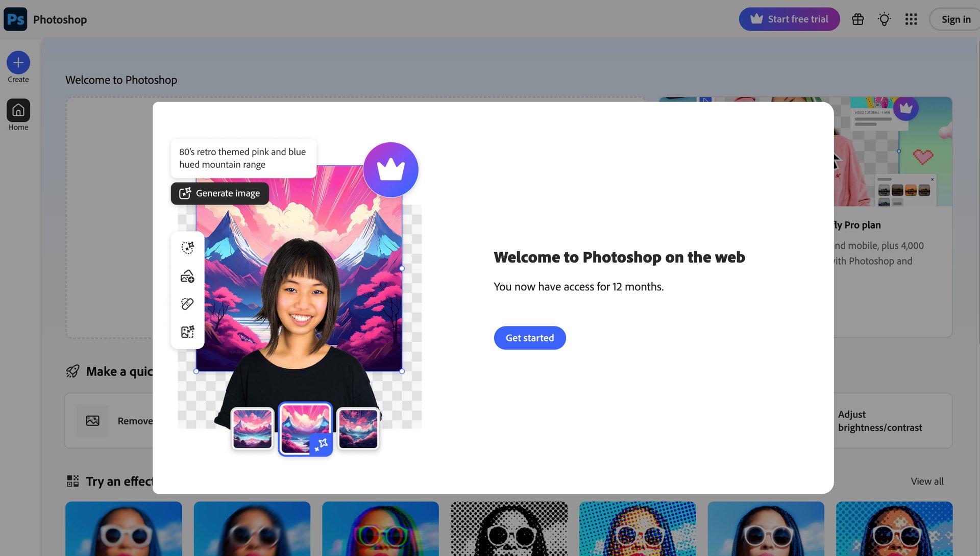The width and height of the screenshot is (980, 556).
Task: Click the Create plus icon in the sidebar
Action: click(x=18, y=62)
